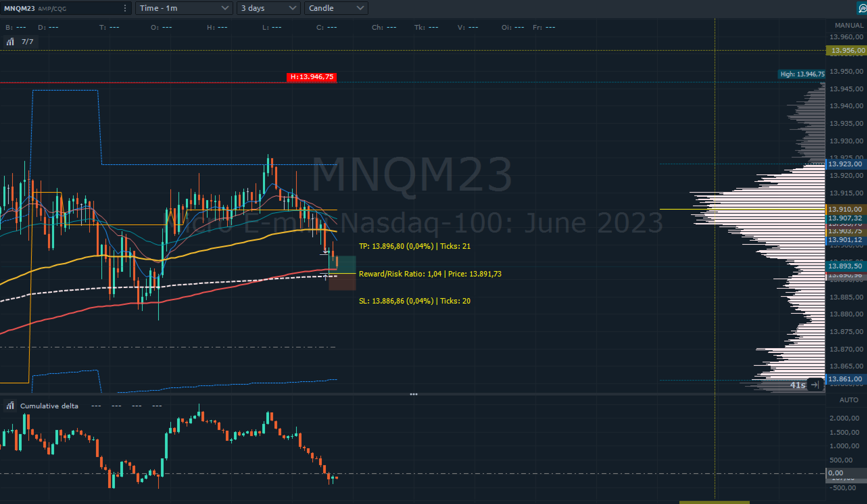Click the 13.956,00 crosshair price label
Screen dimensions: 867x504
[846, 51]
